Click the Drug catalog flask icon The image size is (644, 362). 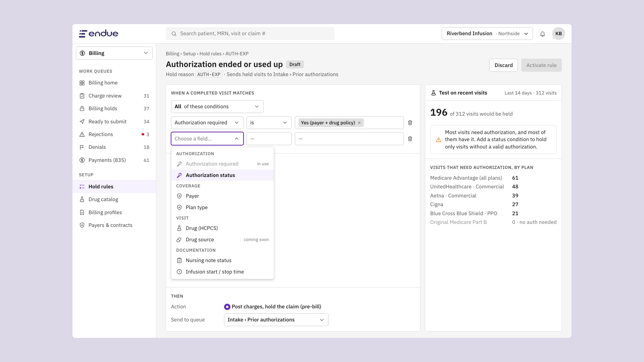[x=82, y=199]
